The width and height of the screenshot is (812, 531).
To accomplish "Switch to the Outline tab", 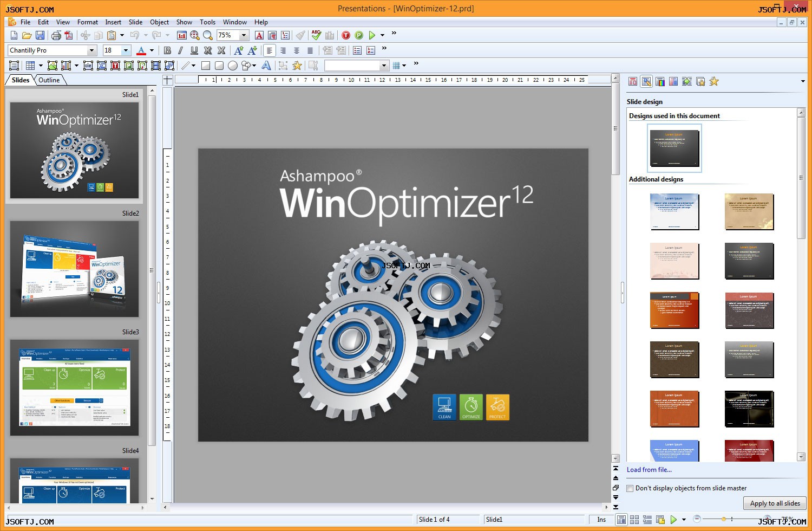I will (49, 80).
